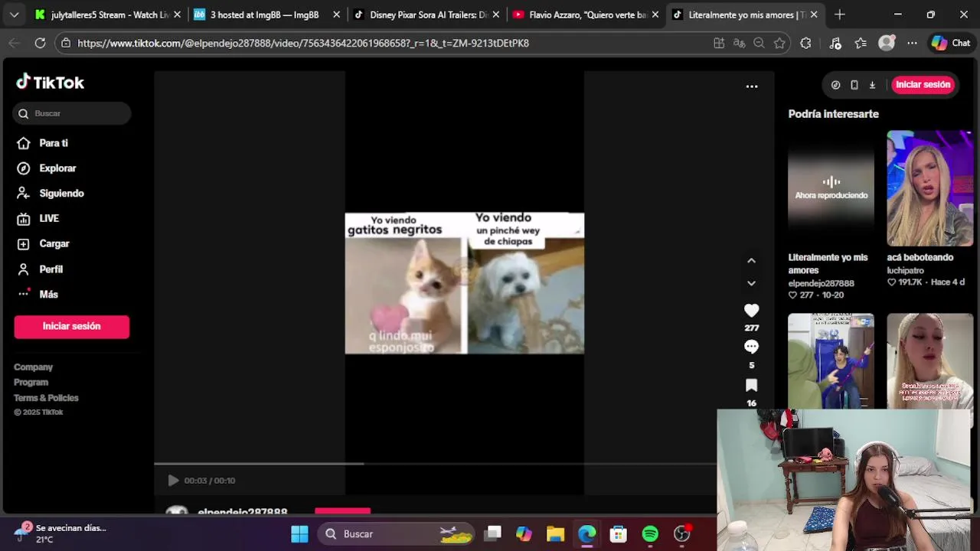The height and width of the screenshot is (551, 980).
Task: Open the video's three-dot options menu
Action: click(752, 86)
